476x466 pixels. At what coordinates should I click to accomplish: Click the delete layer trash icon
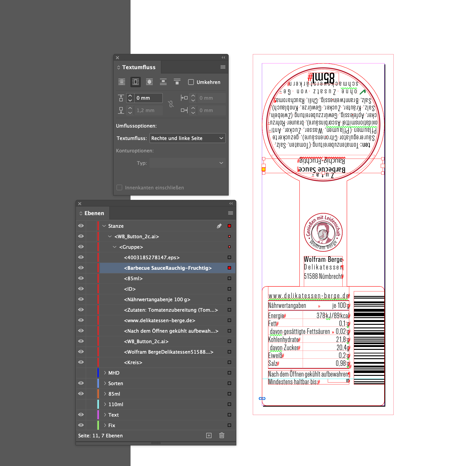(x=222, y=435)
